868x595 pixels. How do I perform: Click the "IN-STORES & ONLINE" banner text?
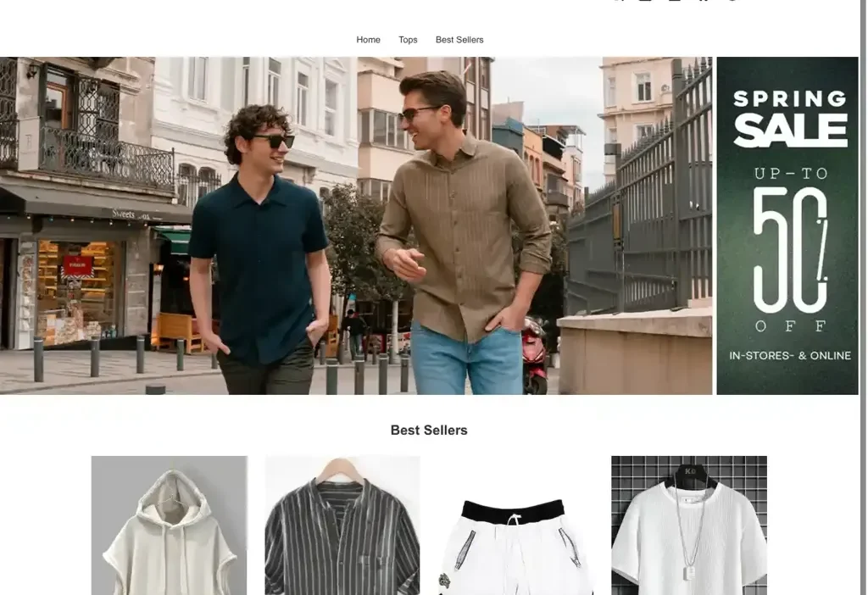[x=788, y=356]
